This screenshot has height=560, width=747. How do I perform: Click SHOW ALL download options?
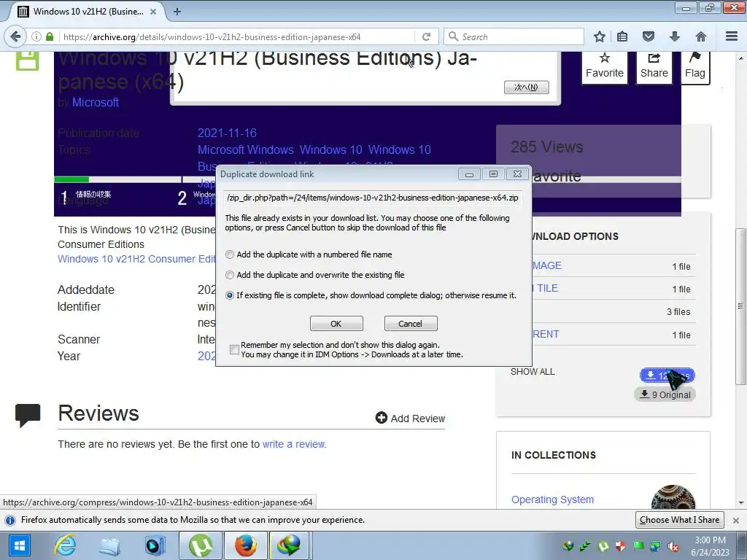(x=533, y=372)
